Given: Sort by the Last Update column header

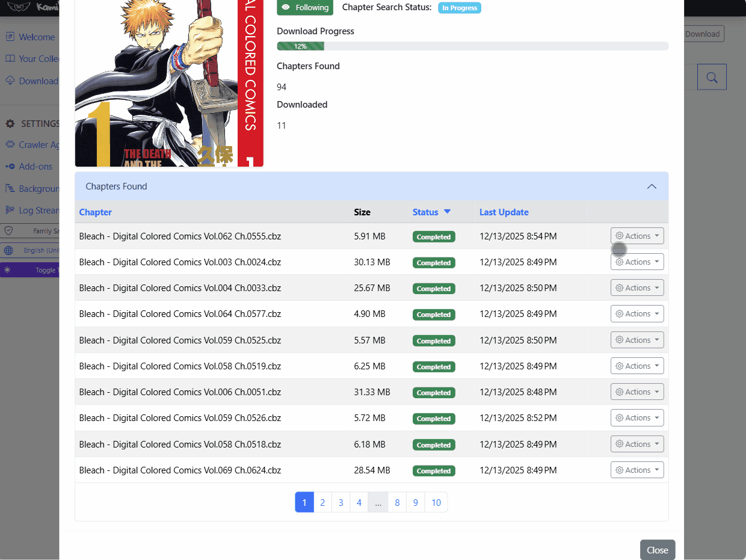Looking at the screenshot, I should 504,212.
